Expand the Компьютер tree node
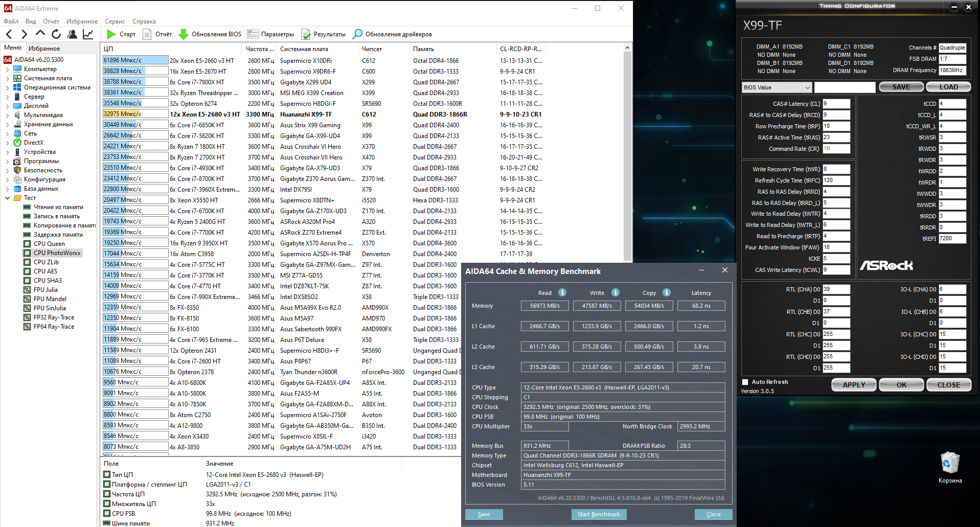This screenshot has width=980, height=527. click(x=7, y=69)
